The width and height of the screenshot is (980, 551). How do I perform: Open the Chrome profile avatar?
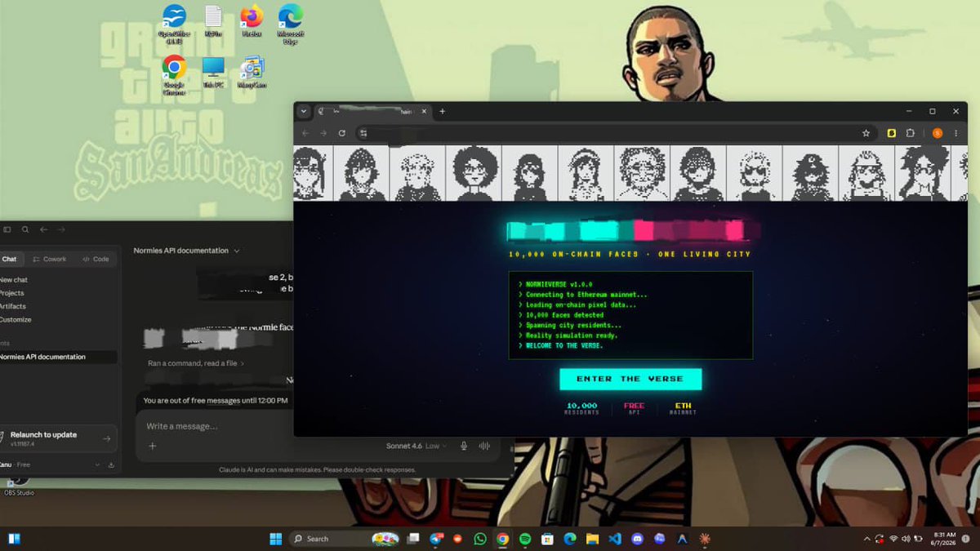coord(938,133)
